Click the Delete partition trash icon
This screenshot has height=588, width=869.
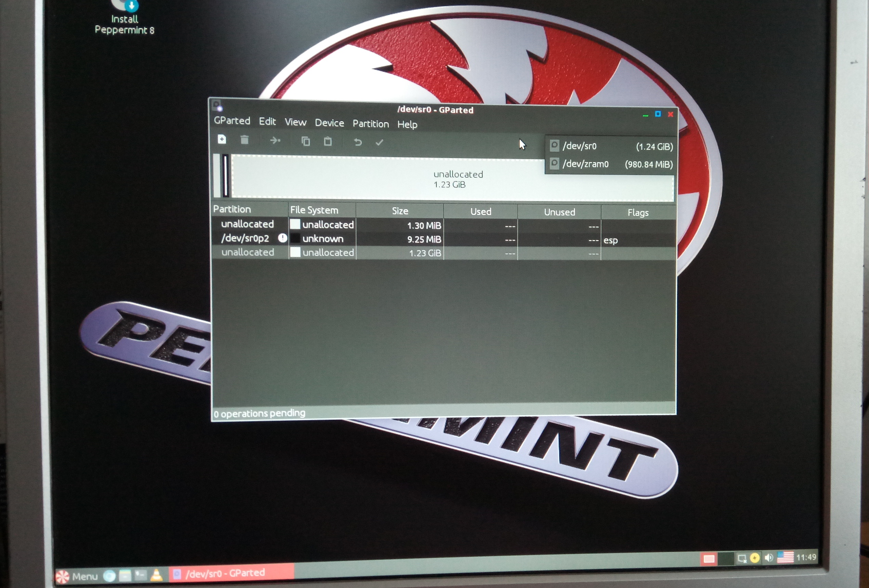[x=245, y=140]
